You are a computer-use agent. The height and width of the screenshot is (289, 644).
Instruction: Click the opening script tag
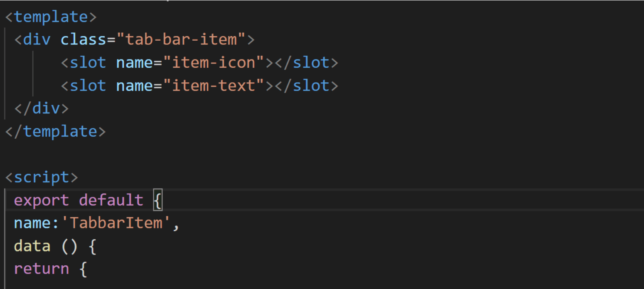coord(42,177)
